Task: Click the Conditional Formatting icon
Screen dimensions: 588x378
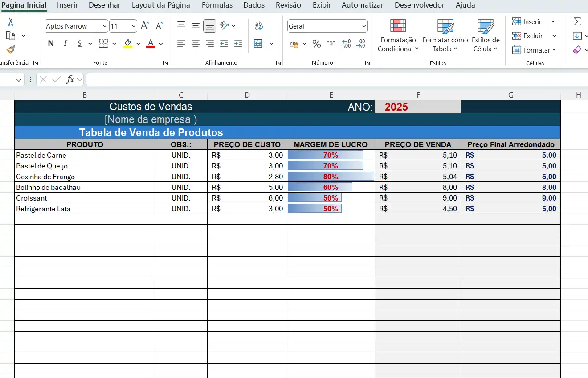Action: pos(398,26)
